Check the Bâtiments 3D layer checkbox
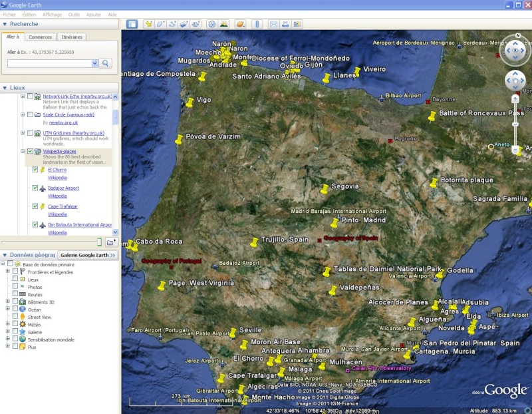The width and height of the screenshot is (532, 414). coord(15,302)
